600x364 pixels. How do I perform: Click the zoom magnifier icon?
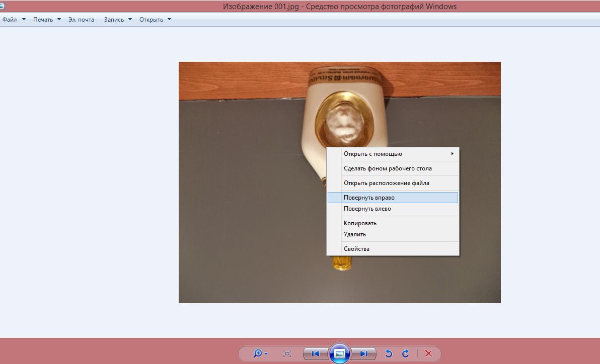coord(258,353)
